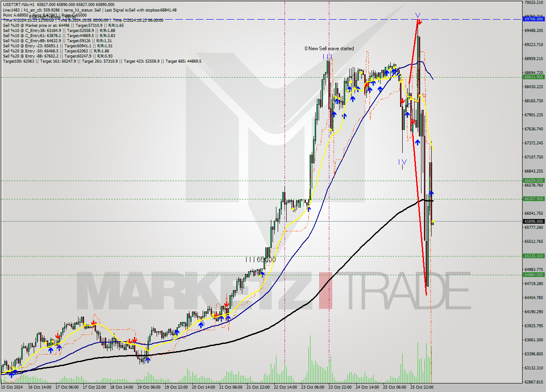This screenshot has width=546, height=392.
Task: Select the 64884.000 green price level tag
Action: [534, 275]
